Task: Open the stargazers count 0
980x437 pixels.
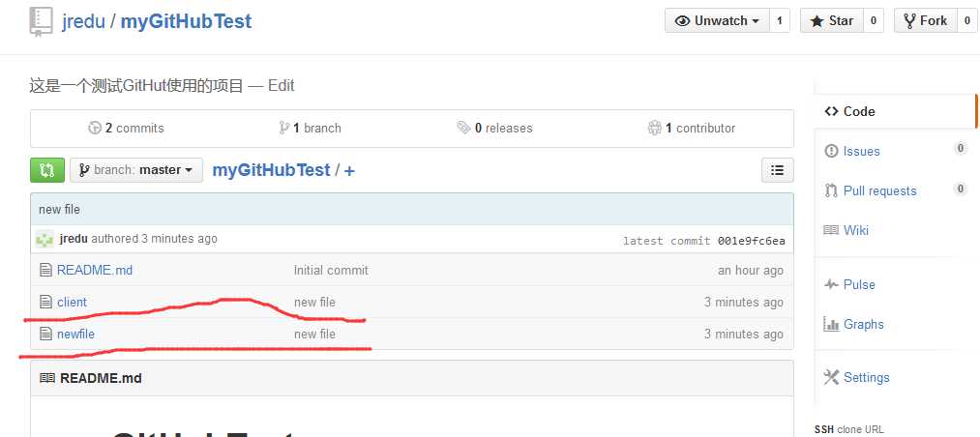Action: pos(874,20)
